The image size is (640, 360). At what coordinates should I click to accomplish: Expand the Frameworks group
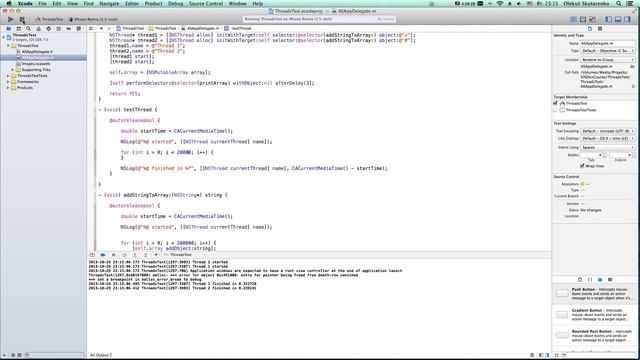coord(8,82)
